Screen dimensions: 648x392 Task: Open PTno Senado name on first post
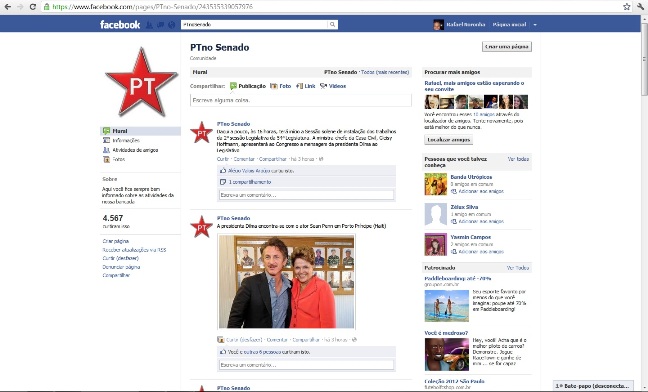click(233, 124)
